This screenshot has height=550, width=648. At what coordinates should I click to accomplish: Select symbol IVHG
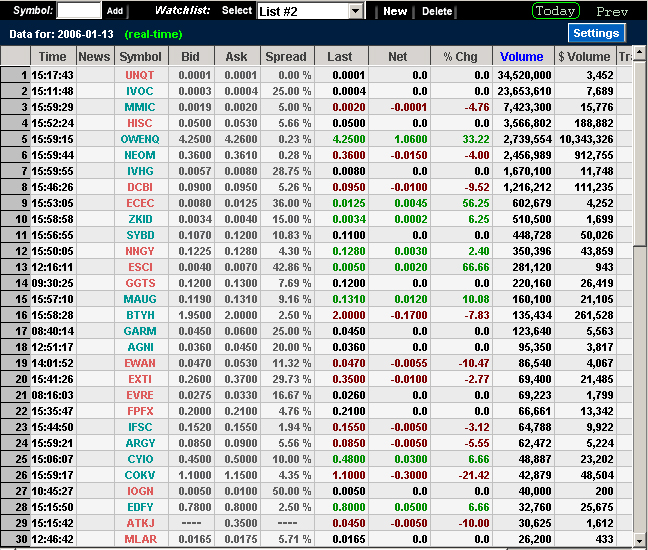(x=140, y=171)
